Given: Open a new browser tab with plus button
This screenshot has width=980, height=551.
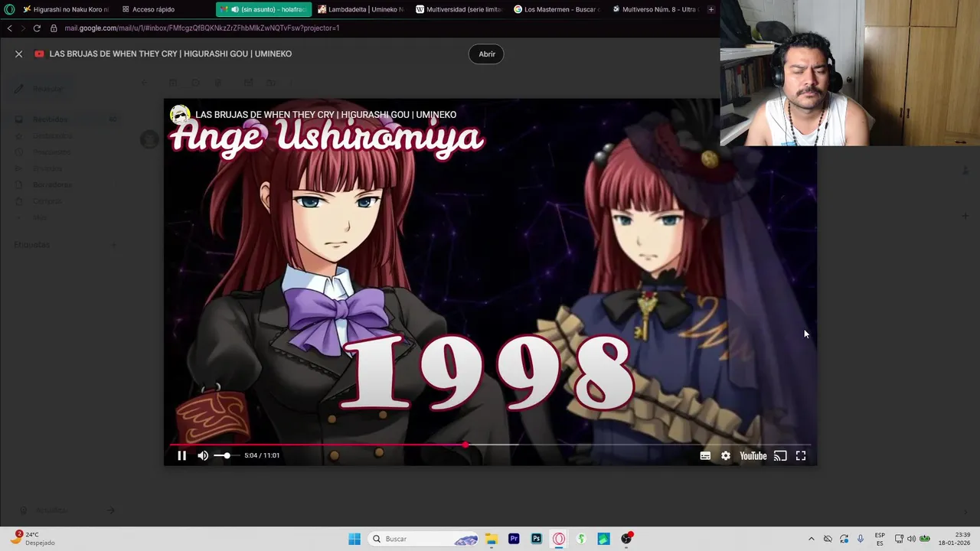Looking at the screenshot, I should pos(711,9).
